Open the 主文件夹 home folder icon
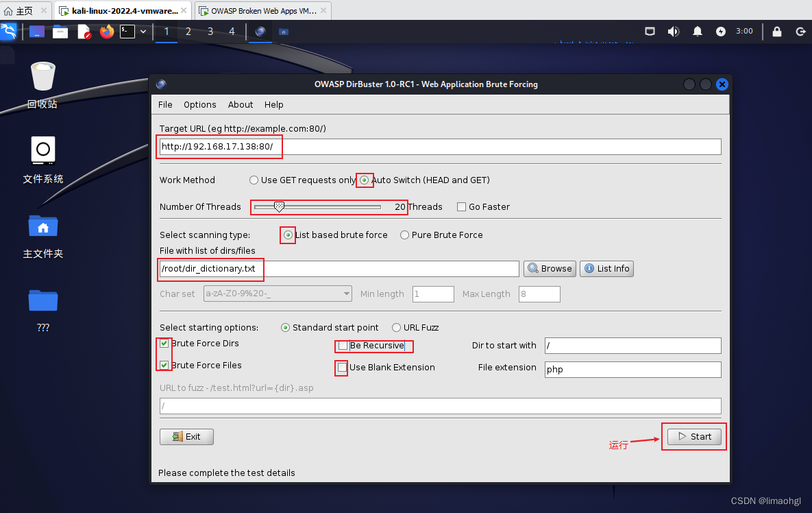The height and width of the screenshot is (513, 812). point(43,236)
